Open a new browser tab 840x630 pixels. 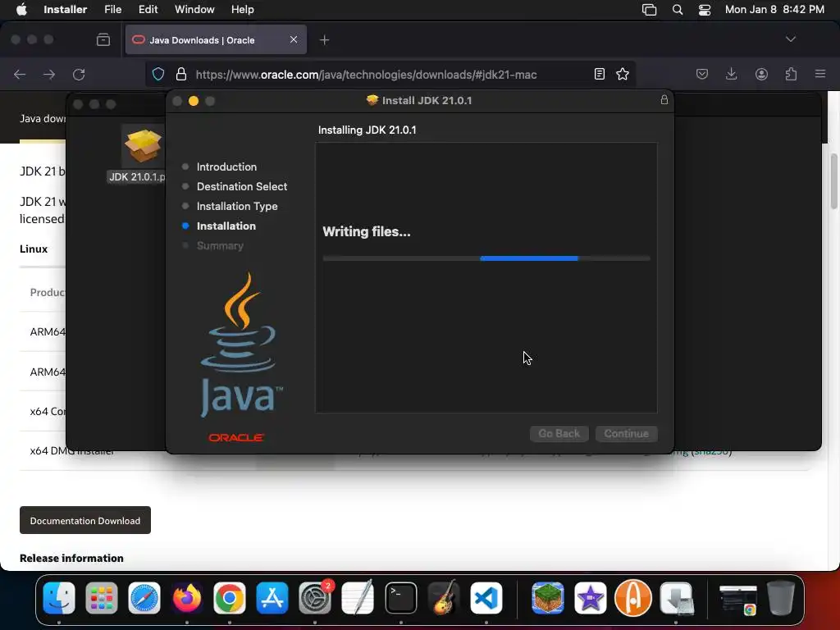click(325, 39)
